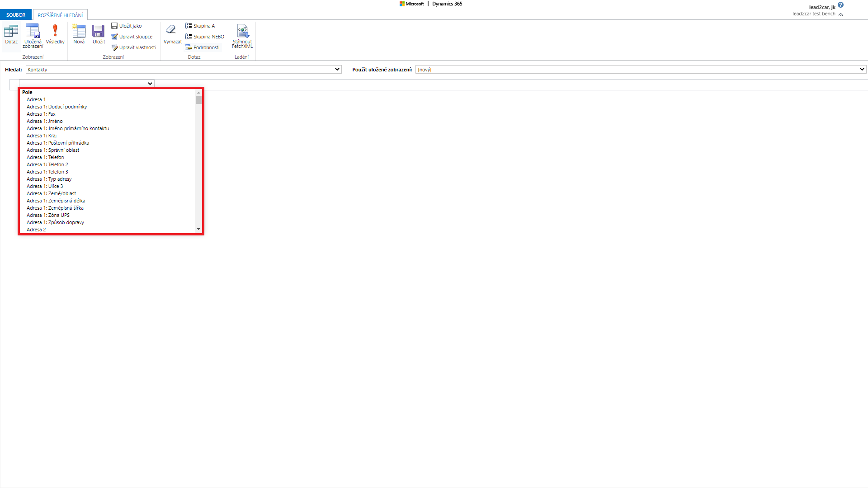Save view with Uložit floppy icon
Screen dimensions: 868x488
(99, 31)
